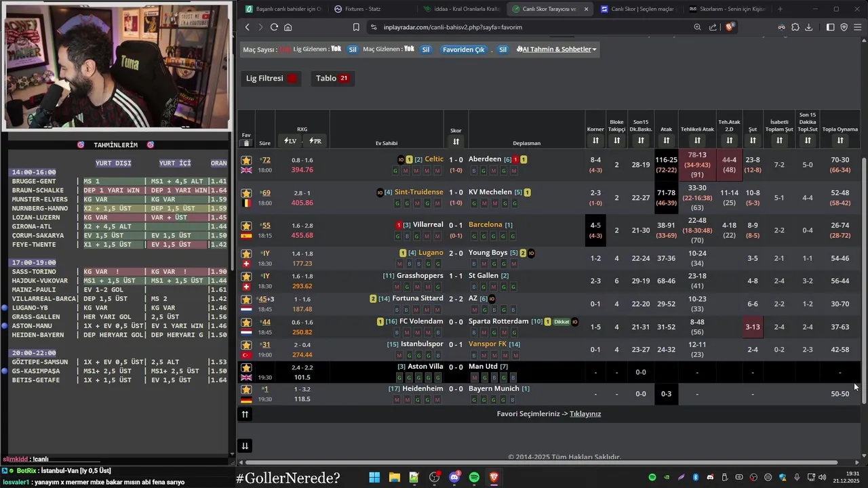Sort RXG by PR button

(x=315, y=141)
